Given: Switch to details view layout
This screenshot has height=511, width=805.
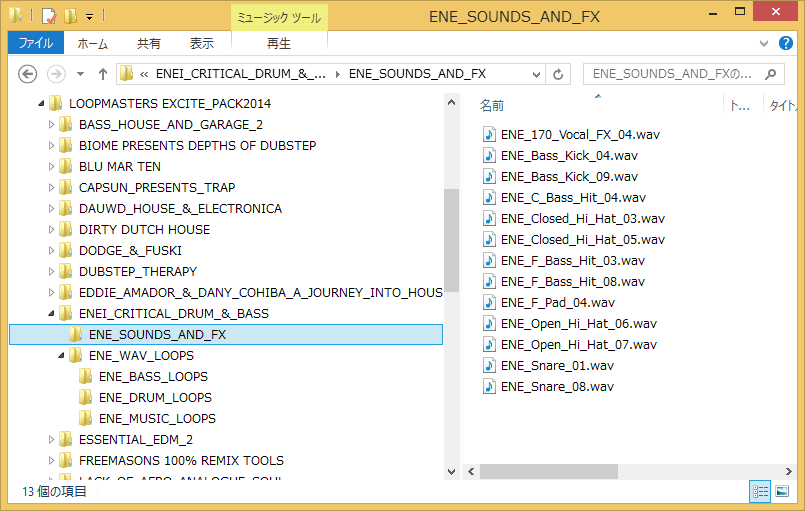Looking at the screenshot, I should [x=760, y=491].
